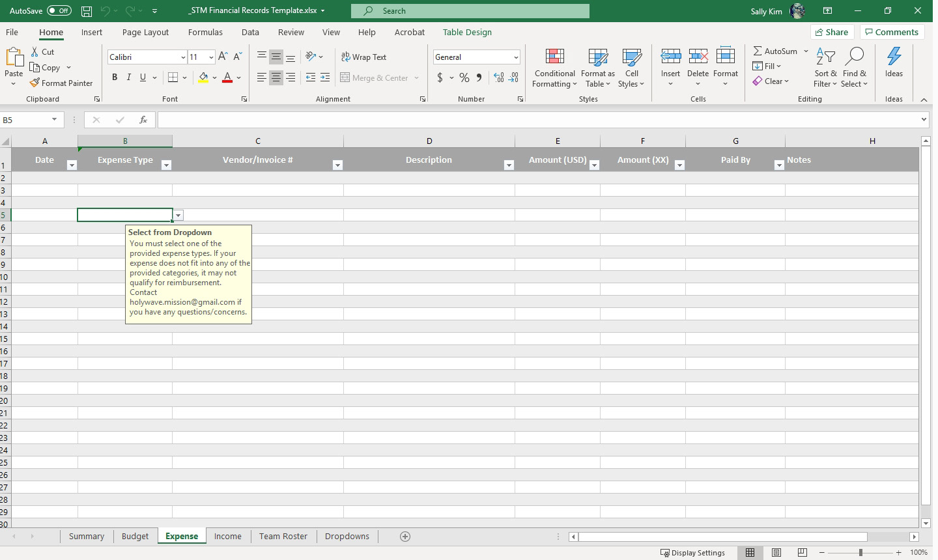This screenshot has height=560, width=938.
Task: Open the Comments button
Action: coord(892,32)
